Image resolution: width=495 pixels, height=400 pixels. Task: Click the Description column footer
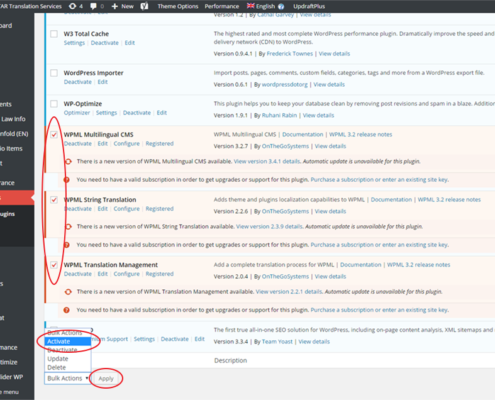click(x=231, y=361)
